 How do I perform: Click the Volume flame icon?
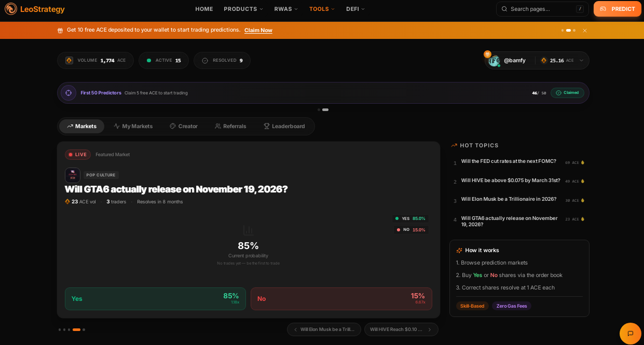(70, 61)
